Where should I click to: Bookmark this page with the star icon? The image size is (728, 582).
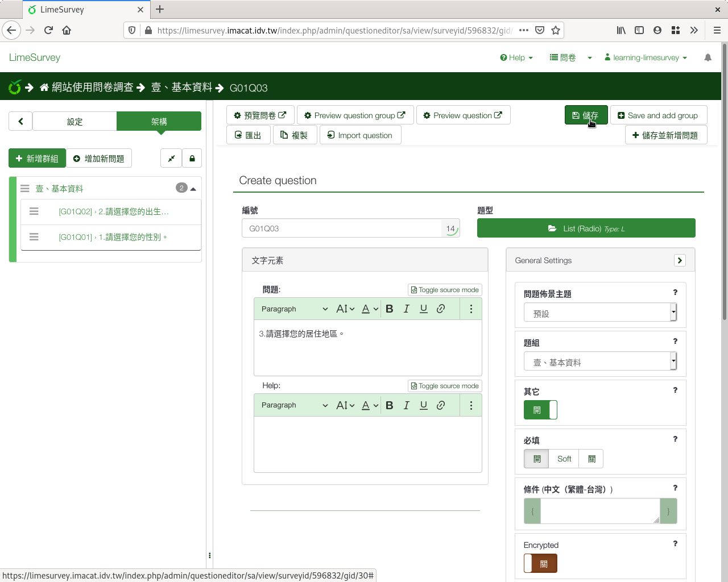point(556,30)
